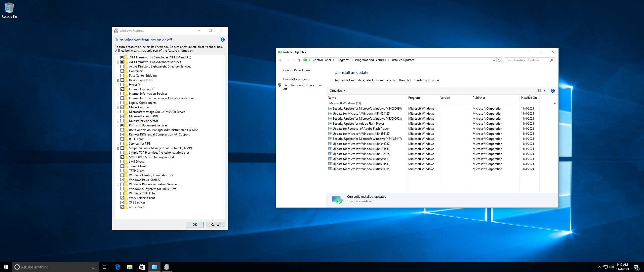Click the Microsoft Windows (13) group header
644x272 pixels.
click(345, 103)
